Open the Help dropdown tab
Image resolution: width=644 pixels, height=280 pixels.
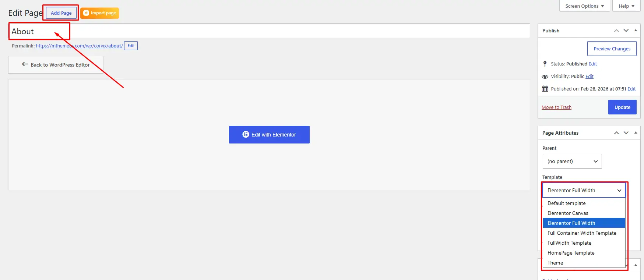tap(626, 6)
